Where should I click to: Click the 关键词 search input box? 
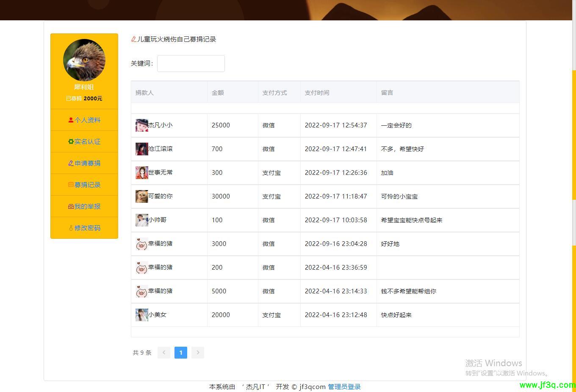pos(191,63)
